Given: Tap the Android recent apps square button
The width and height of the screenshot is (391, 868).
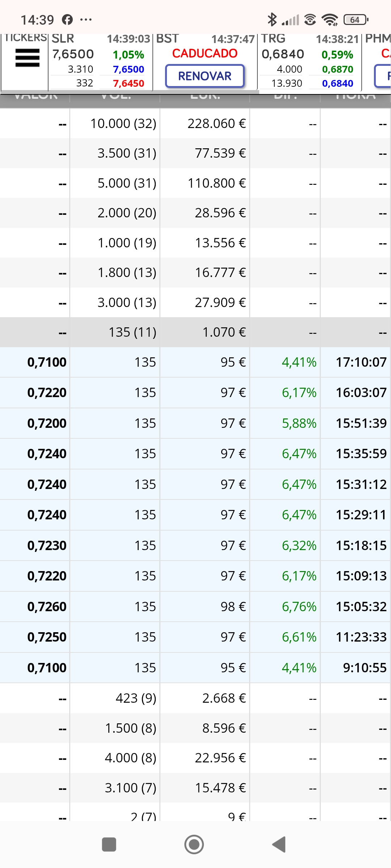Looking at the screenshot, I should tap(109, 844).
